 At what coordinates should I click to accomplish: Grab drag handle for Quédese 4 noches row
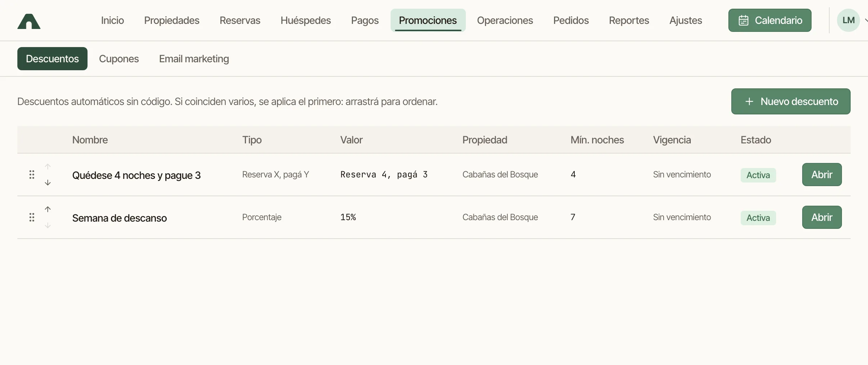tap(32, 175)
